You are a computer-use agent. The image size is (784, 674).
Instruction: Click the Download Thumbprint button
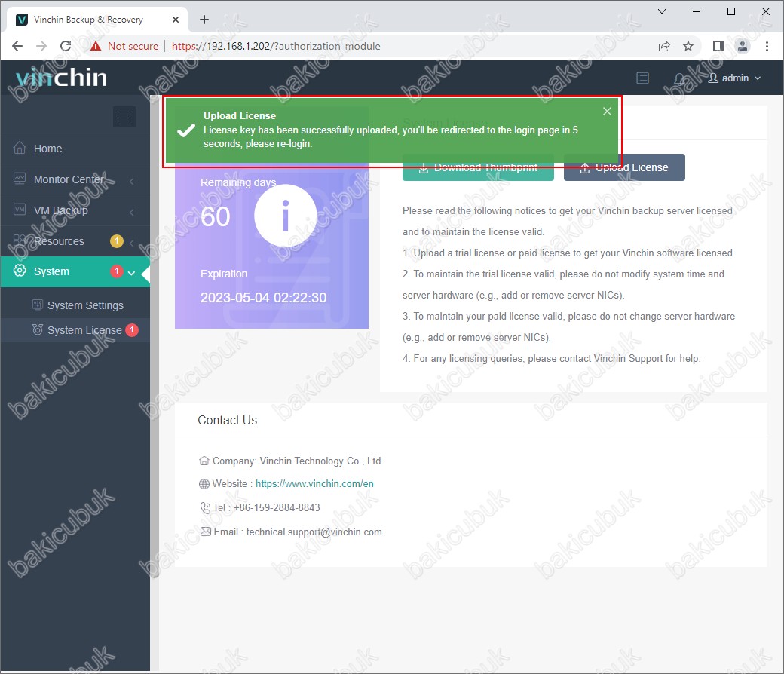click(x=478, y=169)
